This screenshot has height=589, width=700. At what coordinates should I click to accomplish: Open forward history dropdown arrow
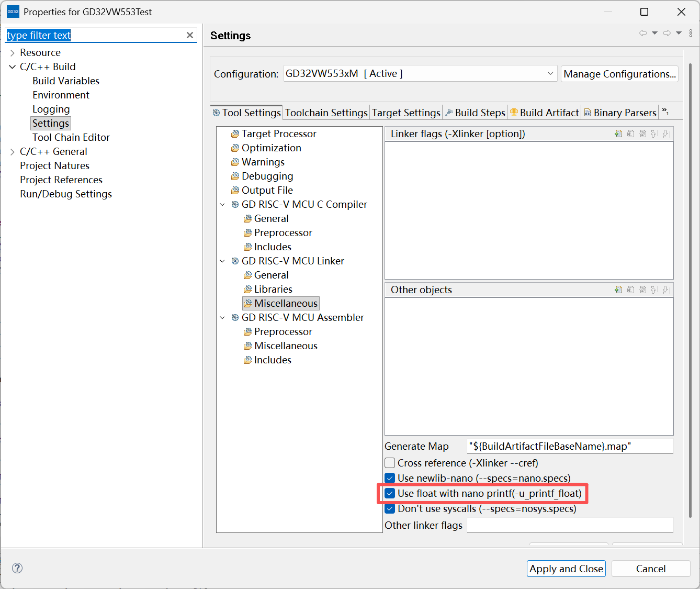(x=679, y=33)
